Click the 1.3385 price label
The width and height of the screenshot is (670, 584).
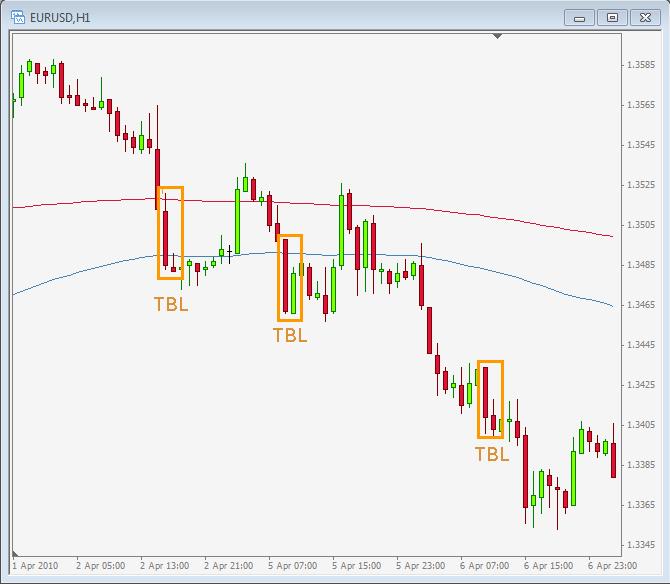(641, 465)
